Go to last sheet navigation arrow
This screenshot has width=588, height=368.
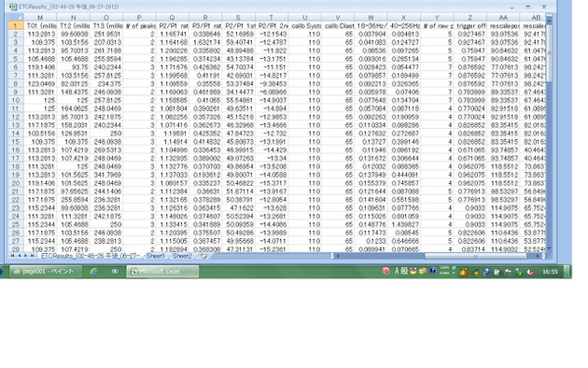pos(33,256)
